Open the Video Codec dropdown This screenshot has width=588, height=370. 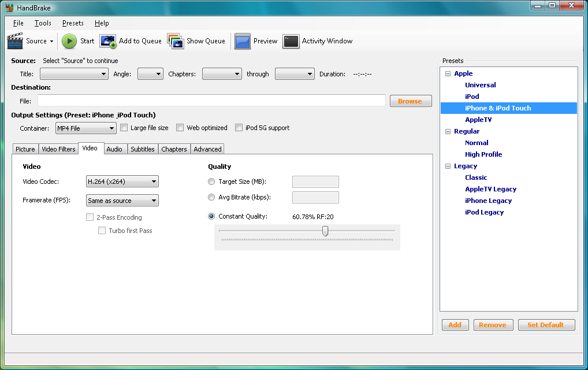coord(122,182)
